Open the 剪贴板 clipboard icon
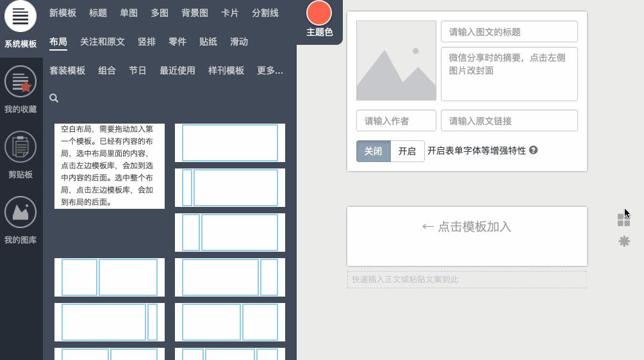Viewport: 644px width, 360px height. pyautogui.click(x=20, y=147)
